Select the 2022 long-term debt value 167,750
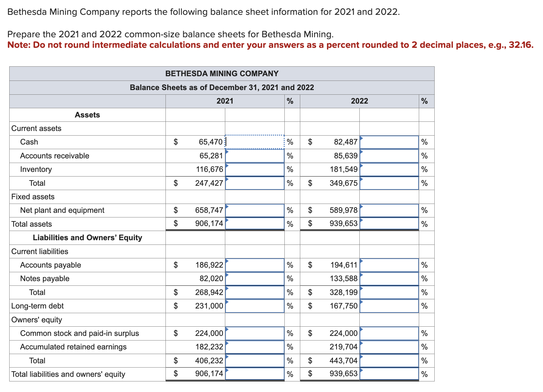The width and height of the screenshot is (543, 392). pos(344,306)
